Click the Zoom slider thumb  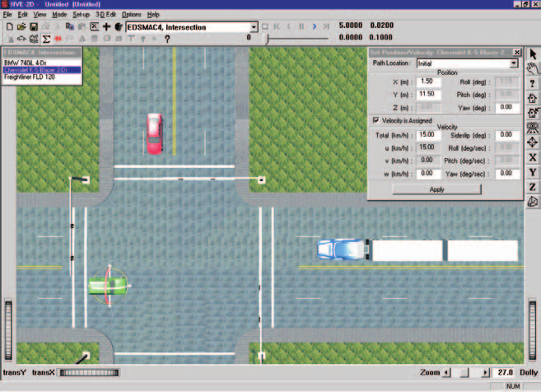click(x=464, y=373)
